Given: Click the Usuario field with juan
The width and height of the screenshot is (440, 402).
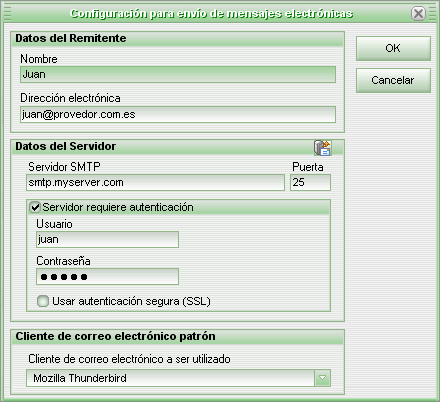Looking at the screenshot, I should (107, 239).
